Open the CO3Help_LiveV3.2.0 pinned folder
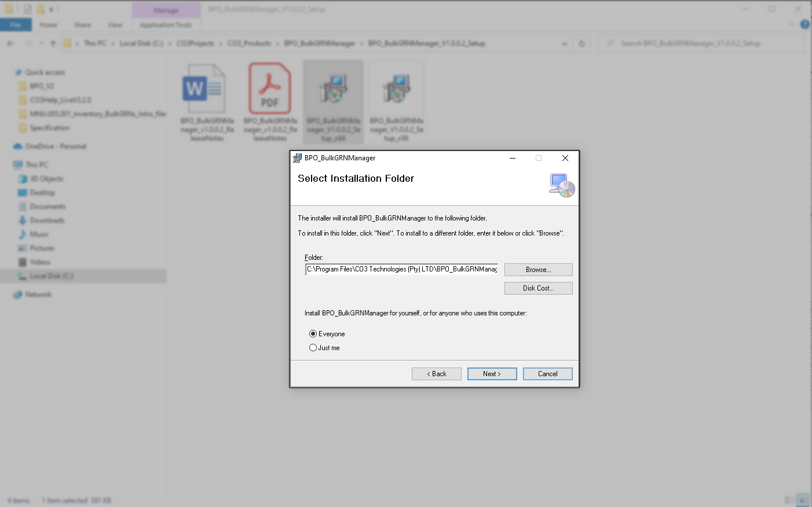 [x=60, y=100]
